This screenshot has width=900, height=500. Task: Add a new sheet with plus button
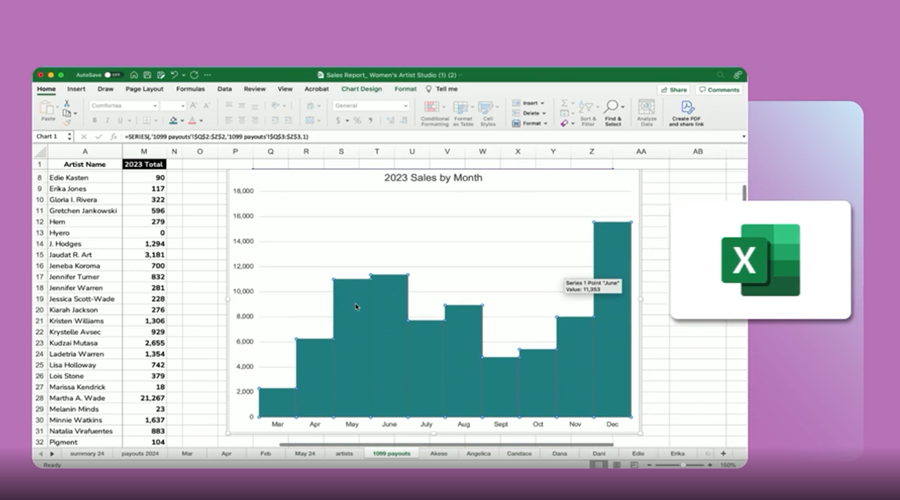(x=723, y=454)
